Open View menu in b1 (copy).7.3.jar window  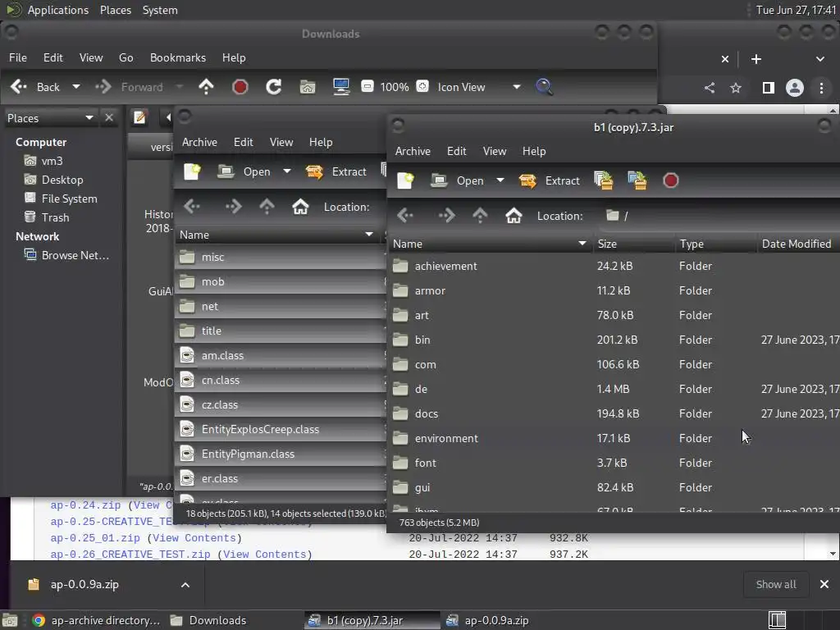pyautogui.click(x=494, y=151)
